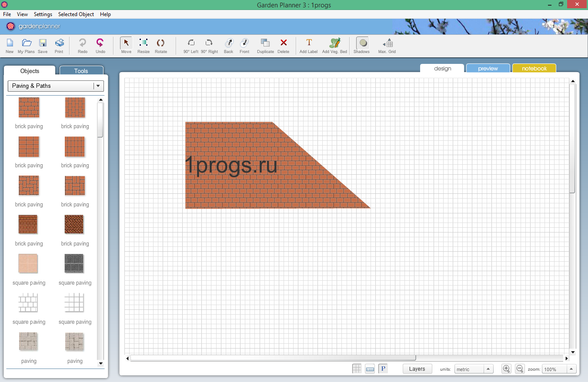
Task: Toggle grid display icon in bottom bar
Action: pos(357,369)
